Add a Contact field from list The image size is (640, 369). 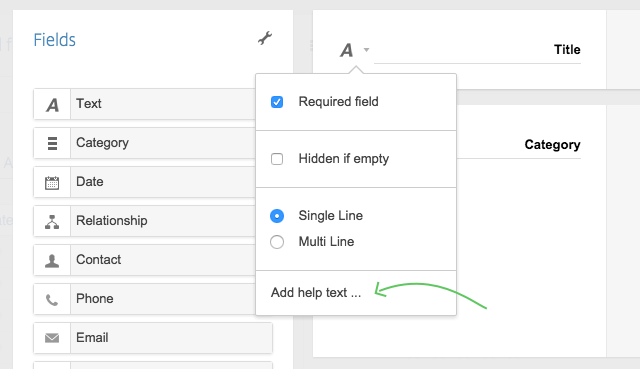tap(144, 260)
